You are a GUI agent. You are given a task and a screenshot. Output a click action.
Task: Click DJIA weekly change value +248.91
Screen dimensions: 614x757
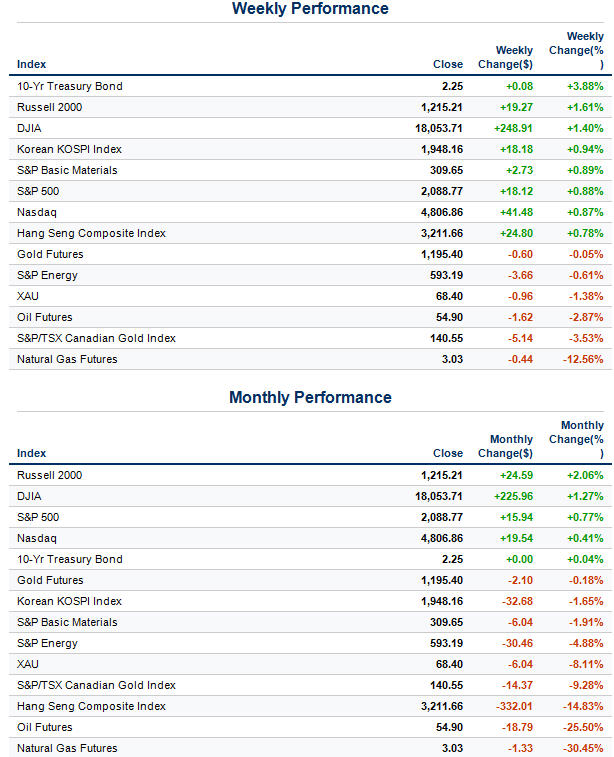[509, 128]
